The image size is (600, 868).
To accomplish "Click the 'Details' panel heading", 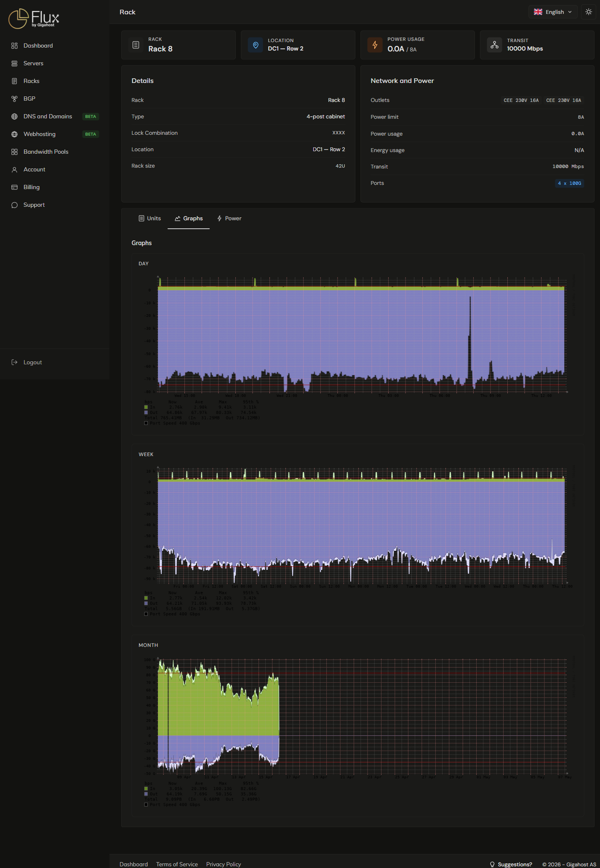I will coord(142,80).
